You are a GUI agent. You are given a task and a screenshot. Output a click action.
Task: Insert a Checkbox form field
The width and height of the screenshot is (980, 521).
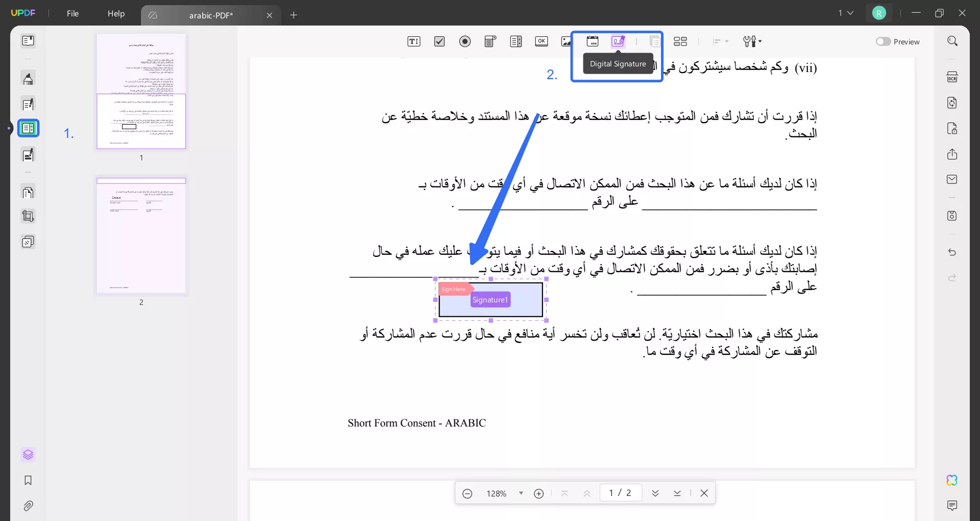click(439, 41)
